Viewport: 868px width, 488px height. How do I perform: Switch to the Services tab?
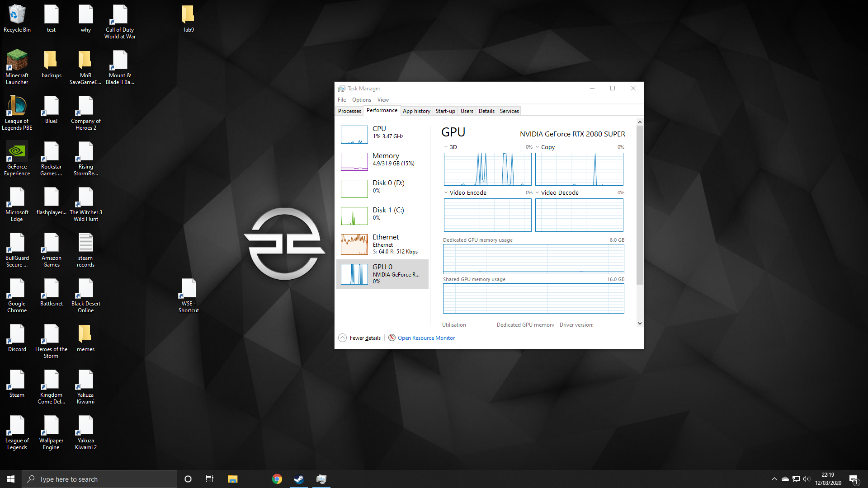[x=509, y=111]
